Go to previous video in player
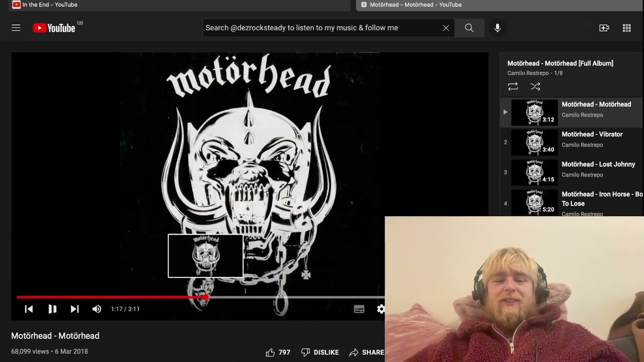Image resolution: width=644 pixels, height=362 pixels. 29,309
